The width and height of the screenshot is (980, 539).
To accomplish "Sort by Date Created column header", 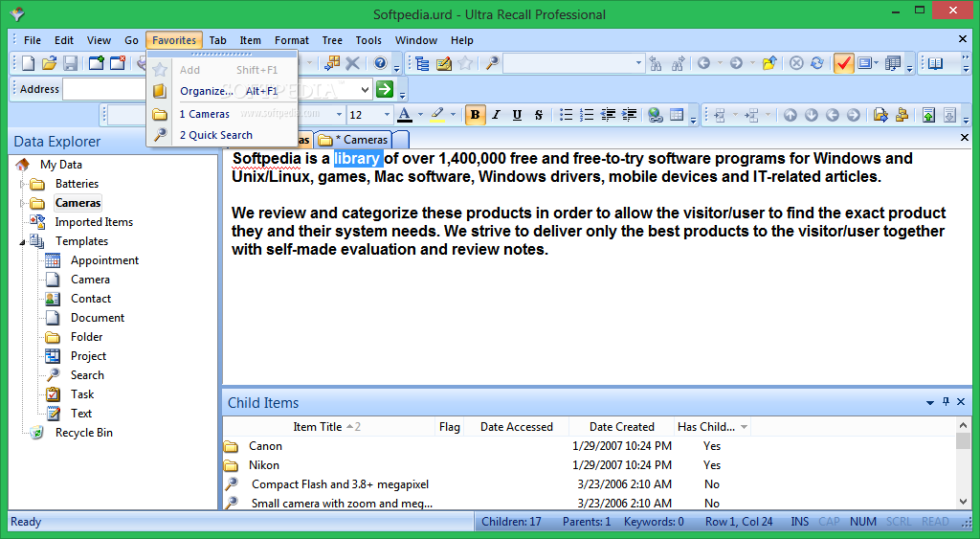I will click(621, 427).
